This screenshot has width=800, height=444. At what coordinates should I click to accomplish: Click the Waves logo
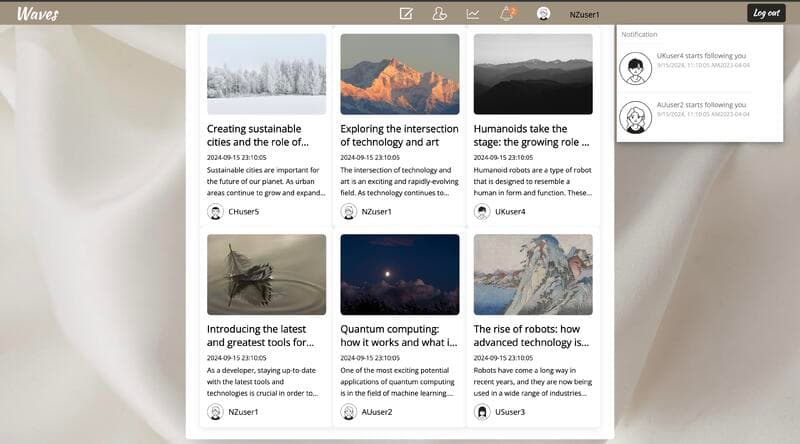pyautogui.click(x=38, y=14)
